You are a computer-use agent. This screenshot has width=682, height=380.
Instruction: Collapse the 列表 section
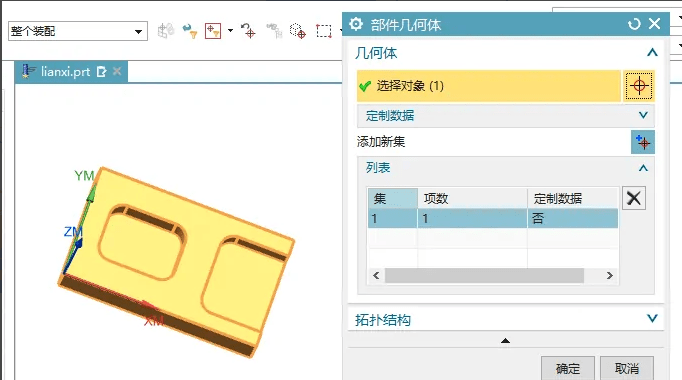(643, 168)
